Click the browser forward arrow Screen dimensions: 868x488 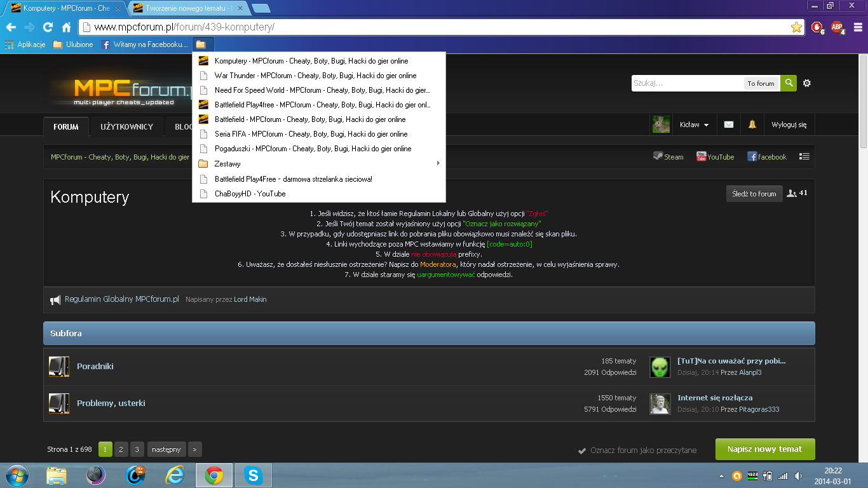(29, 27)
